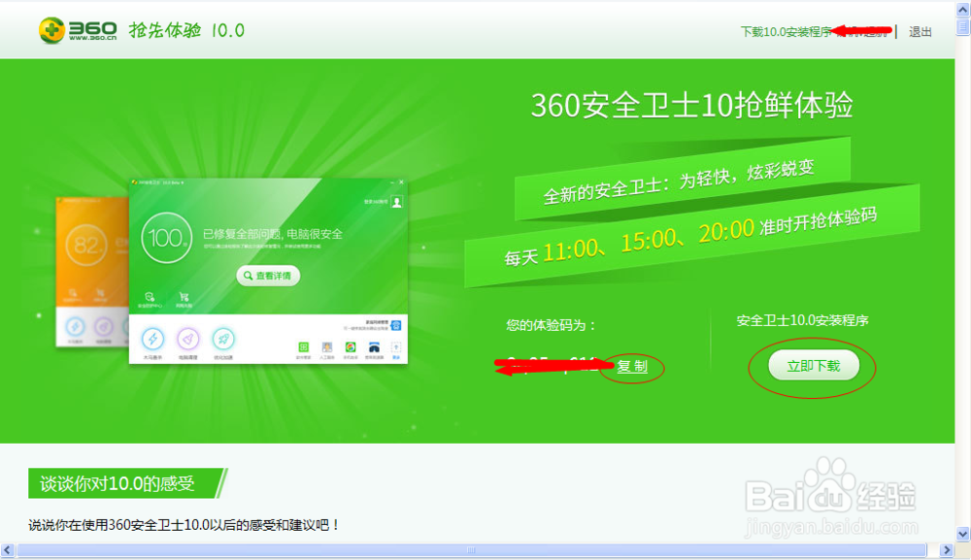This screenshot has width=971, height=560.
Task: Copy the experience code with 复制
Action: click(632, 366)
